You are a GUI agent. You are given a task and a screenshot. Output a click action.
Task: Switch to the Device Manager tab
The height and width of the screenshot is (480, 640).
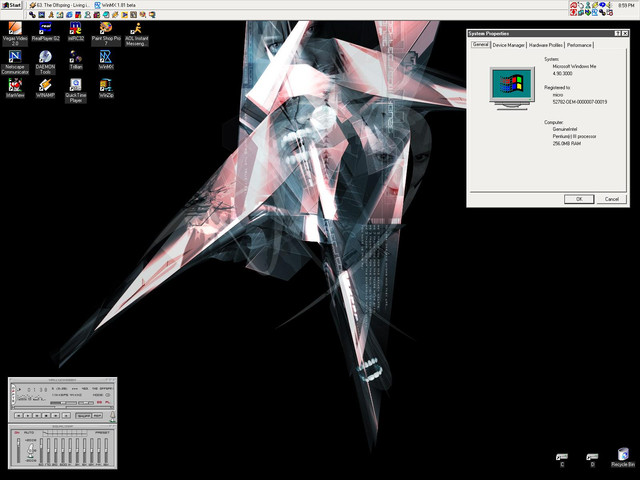[x=509, y=45]
